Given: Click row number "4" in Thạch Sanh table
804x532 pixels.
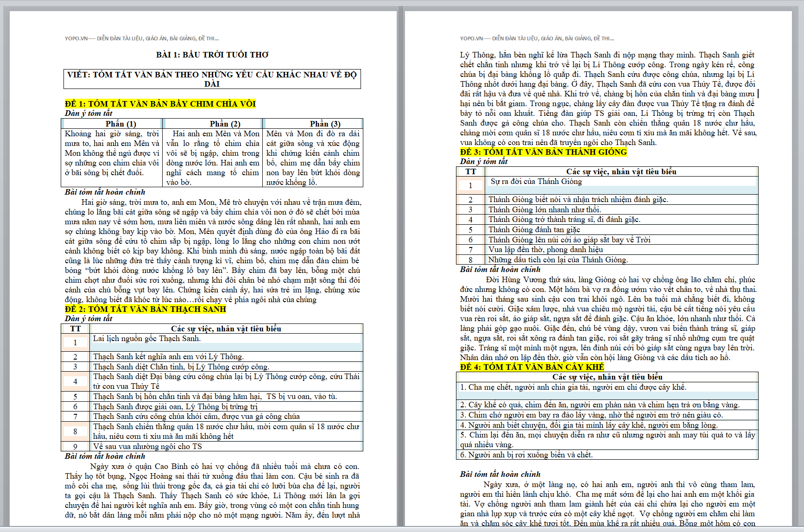Looking at the screenshot, I should (76, 381).
